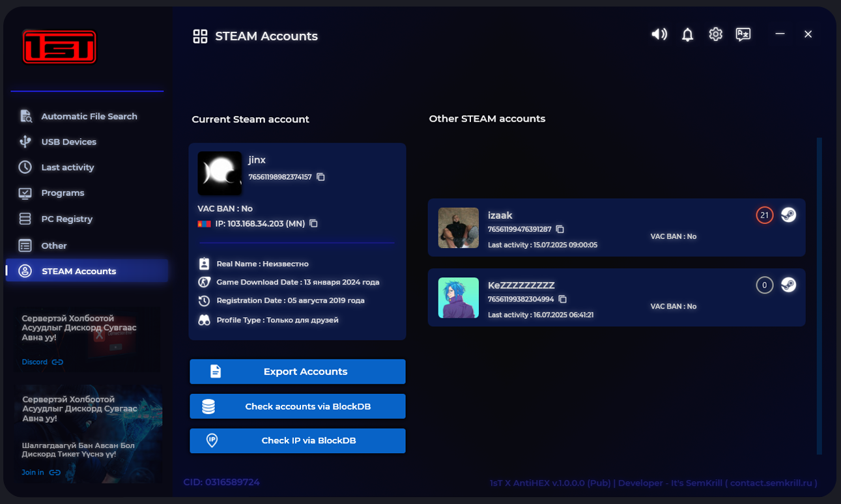Click the VAC BAN : No text under jinx

225,208
